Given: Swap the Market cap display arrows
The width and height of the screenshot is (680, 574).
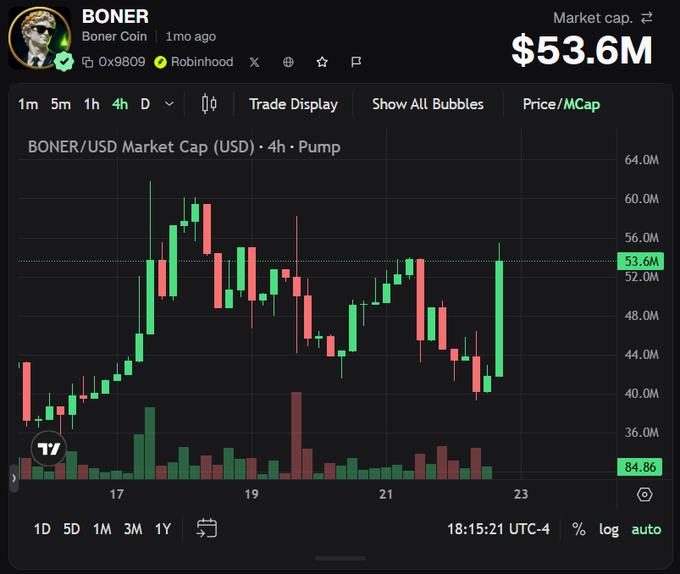Looking at the screenshot, I should [x=647, y=18].
